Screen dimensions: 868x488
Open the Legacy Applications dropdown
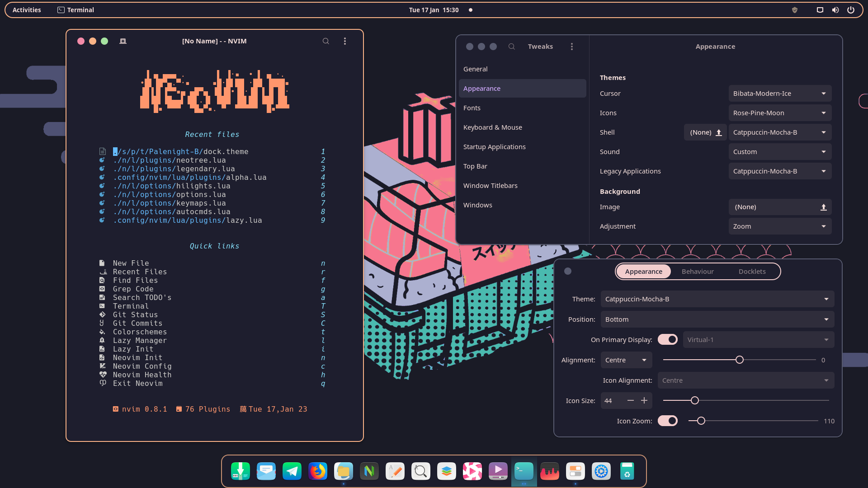tap(780, 171)
